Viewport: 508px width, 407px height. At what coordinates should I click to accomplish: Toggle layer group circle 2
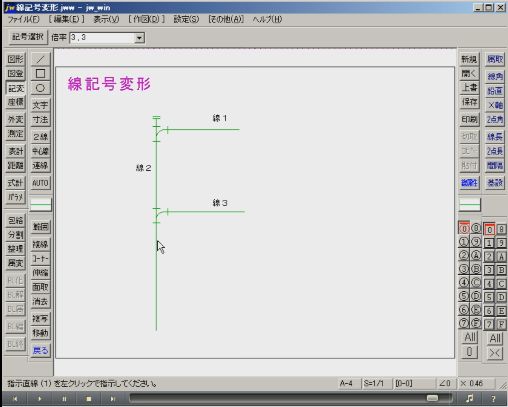463,256
